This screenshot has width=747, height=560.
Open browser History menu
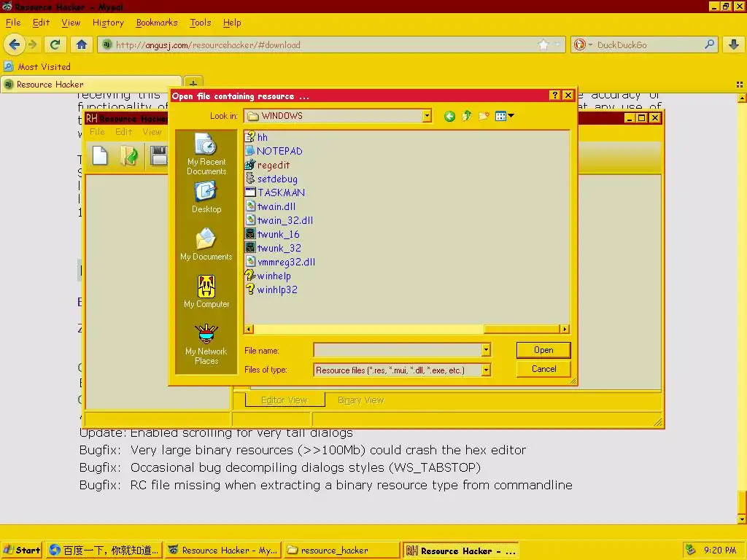coord(108,23)
